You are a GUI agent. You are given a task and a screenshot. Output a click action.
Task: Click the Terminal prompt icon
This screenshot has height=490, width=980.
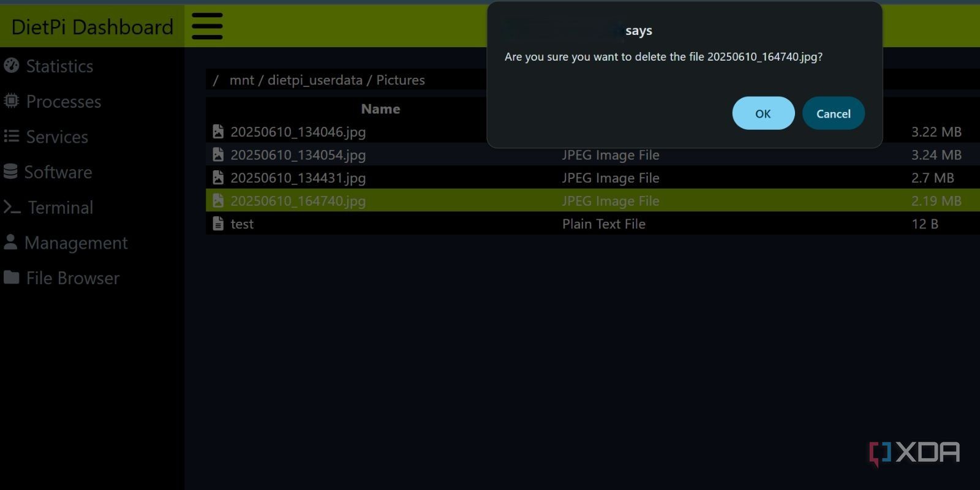click(x=12, y=207)
